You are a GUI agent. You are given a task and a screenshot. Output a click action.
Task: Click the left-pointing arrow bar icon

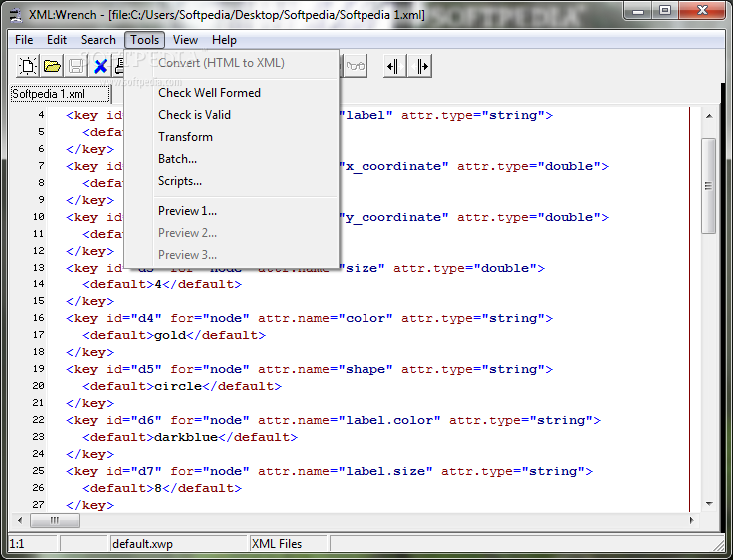point(395,66)
